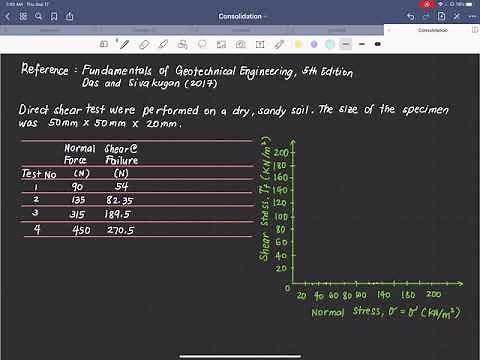Switch to the first document tab

(x=48, y=30)
